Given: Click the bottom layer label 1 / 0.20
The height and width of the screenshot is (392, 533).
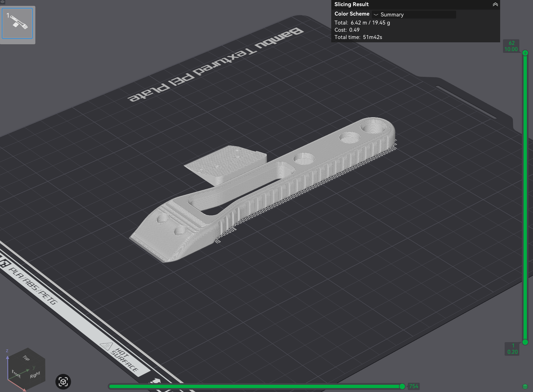Looking at the screenshot, I should (x=512, y=349).
